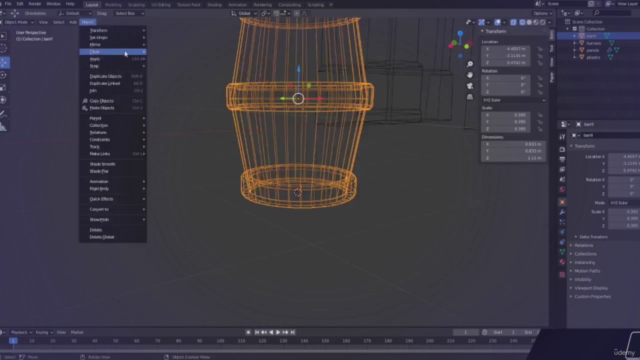The image size is (640, 360).
Task: Select the Cursor tool in left toolbar
Action: click(4, 48)
